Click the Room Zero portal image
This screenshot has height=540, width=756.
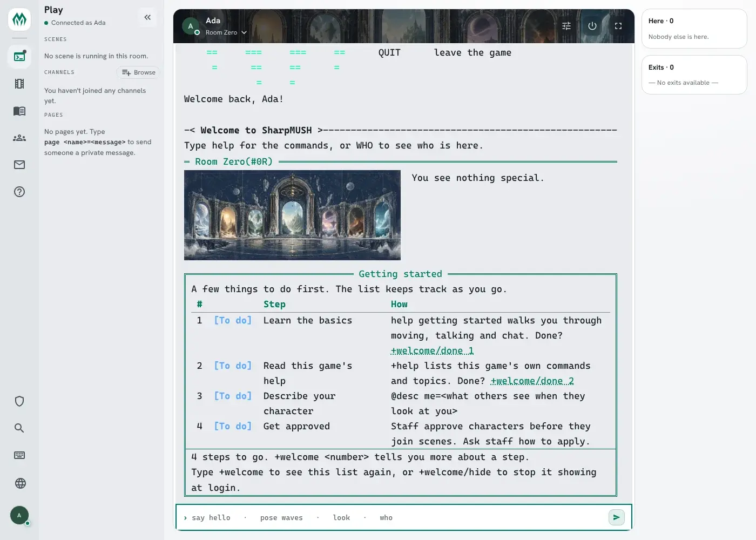pyautogui.click(x=292, y=215)
